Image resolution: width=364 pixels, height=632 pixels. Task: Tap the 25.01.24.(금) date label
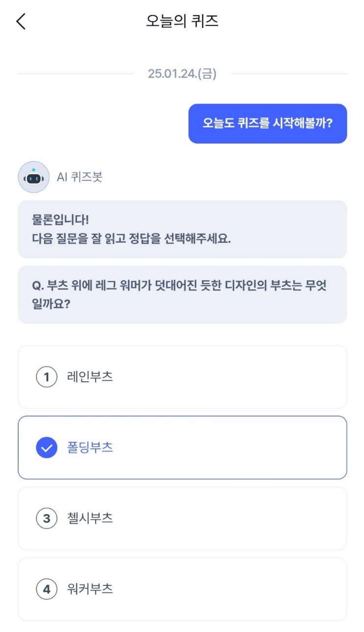pos(182,74)
